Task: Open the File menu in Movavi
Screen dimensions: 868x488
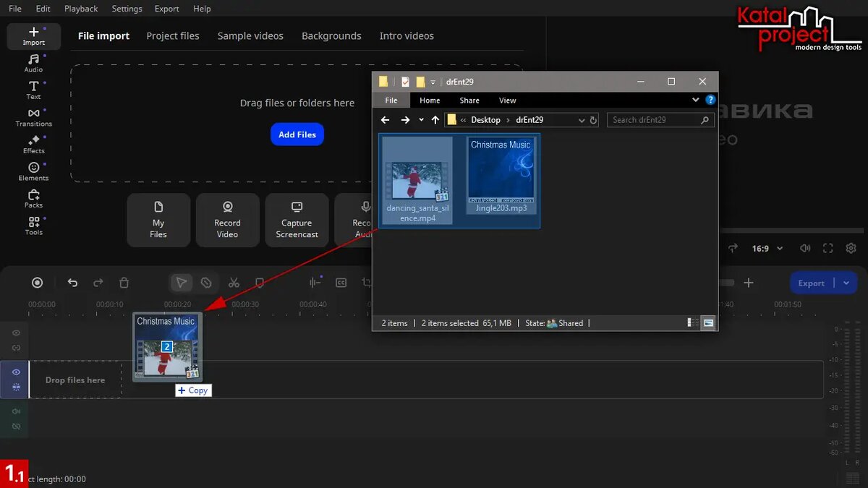Action: tap(14, 9)
